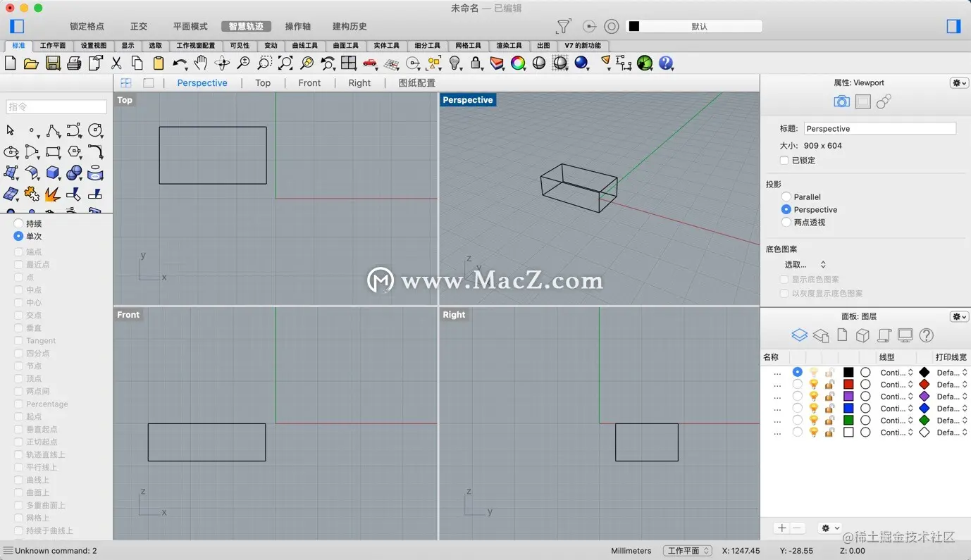Open the viewport camera properties icon
The image size is (971, 560).
click(x=841, y=102)
